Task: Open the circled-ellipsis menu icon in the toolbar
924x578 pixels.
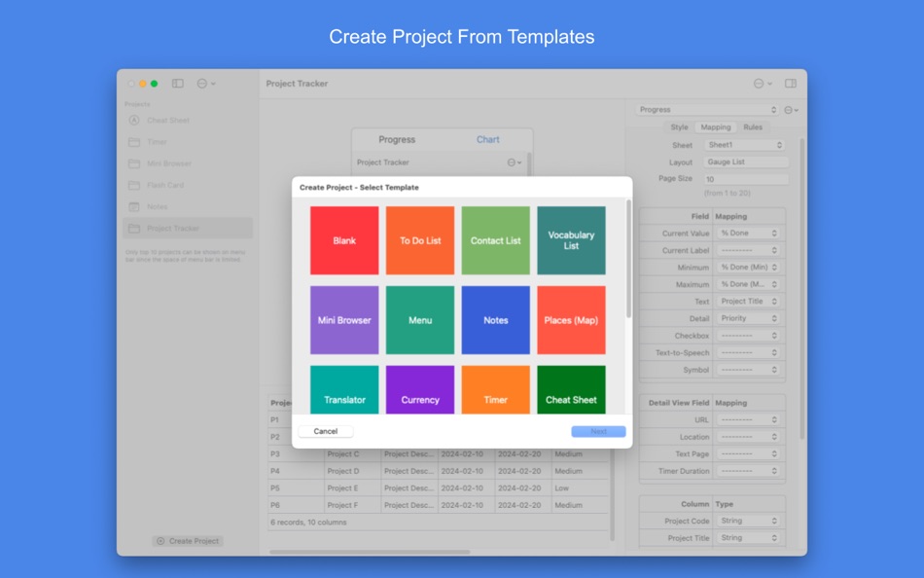Action: click(202, 84)
